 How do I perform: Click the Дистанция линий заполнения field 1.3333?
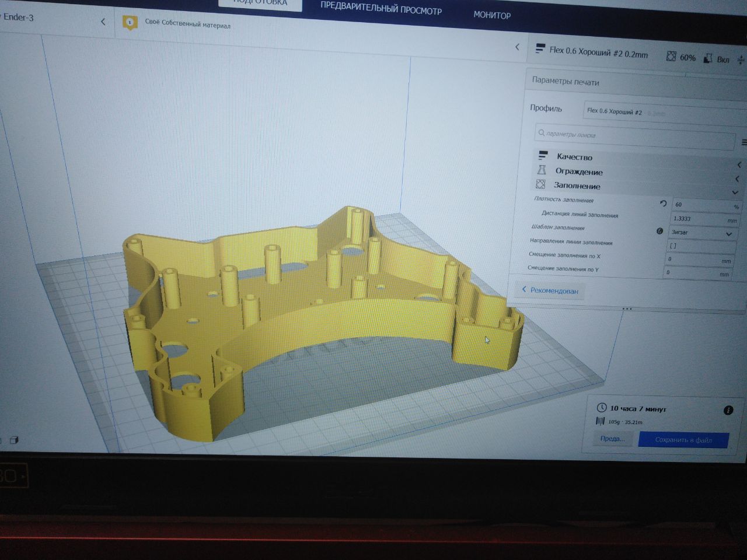point(705,220)
